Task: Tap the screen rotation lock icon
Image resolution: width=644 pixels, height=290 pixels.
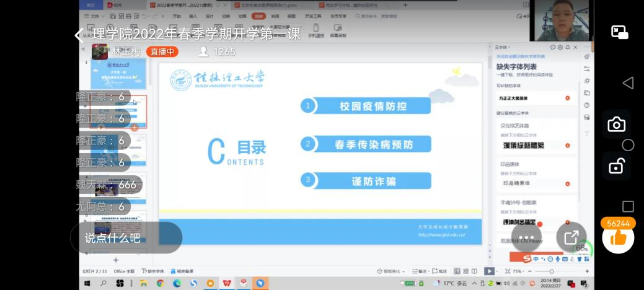Action: point(616,166)
